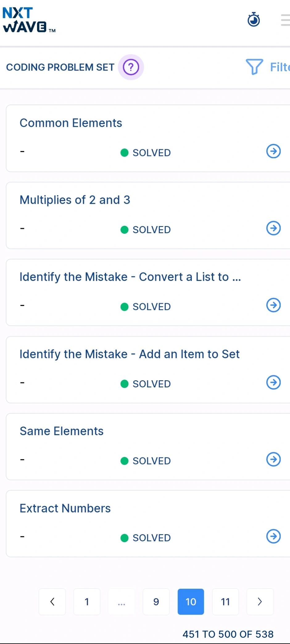The height and width of the screenshot is (644, 290).
Task: Click green SOLVED status dot for Common Elements
Action: coord(124,153)
